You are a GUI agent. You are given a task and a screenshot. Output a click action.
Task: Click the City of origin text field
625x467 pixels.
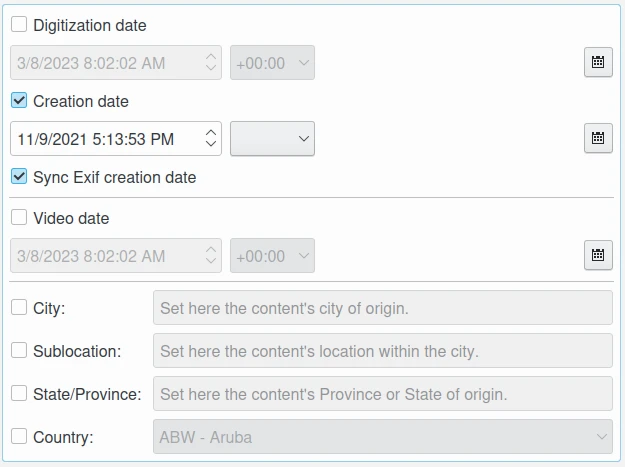[382, 308]
